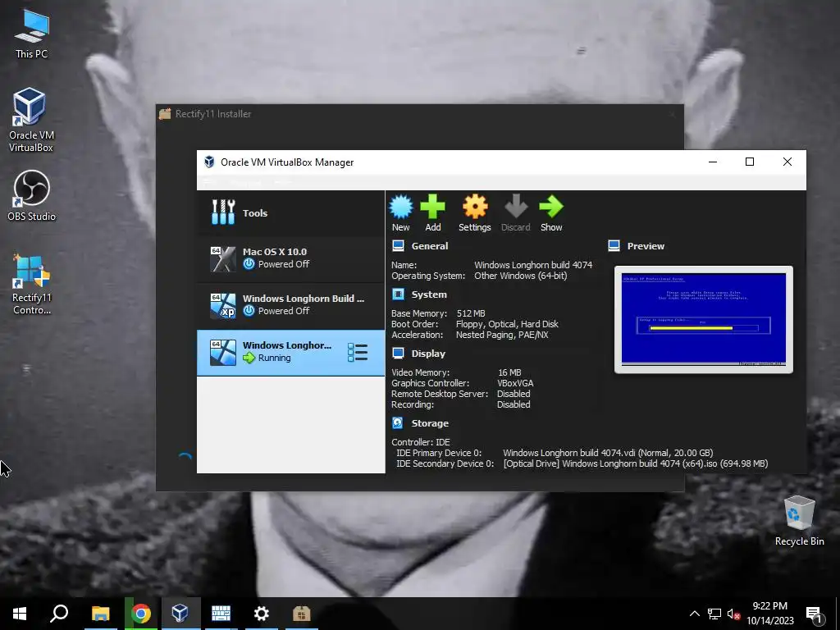Open This PC desktop icon
The width and height of the screenshot is (840, 630).
[x=31, y=34]
